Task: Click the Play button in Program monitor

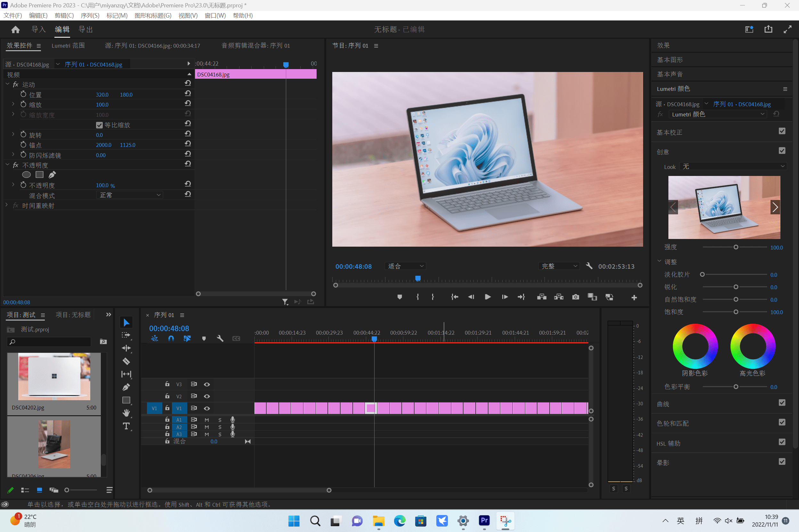Action: (488, 297)
